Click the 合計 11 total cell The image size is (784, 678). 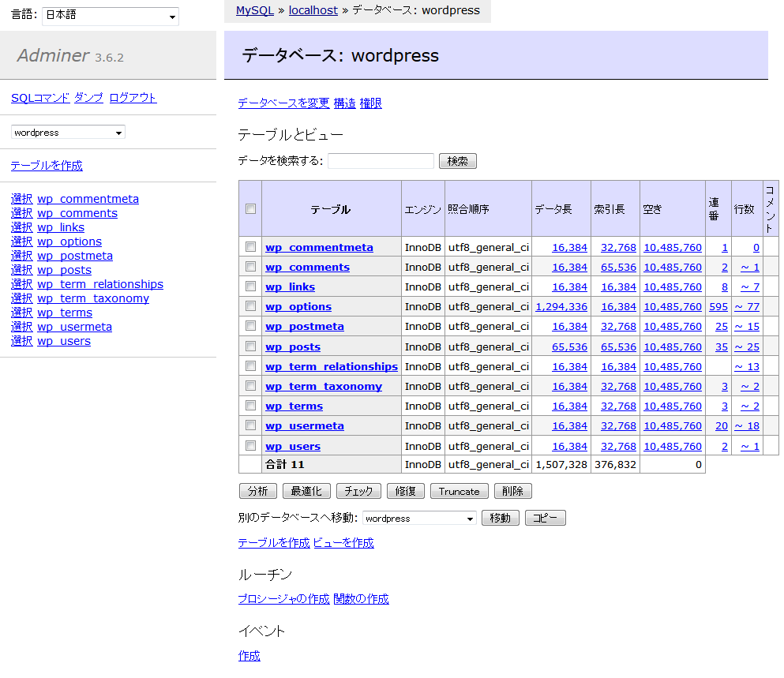(x=332, y=465)
